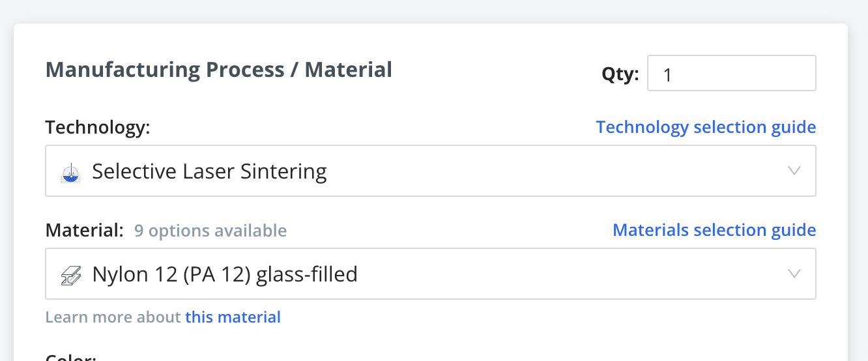Open the Technology selection guide link

tap(706, 127)
